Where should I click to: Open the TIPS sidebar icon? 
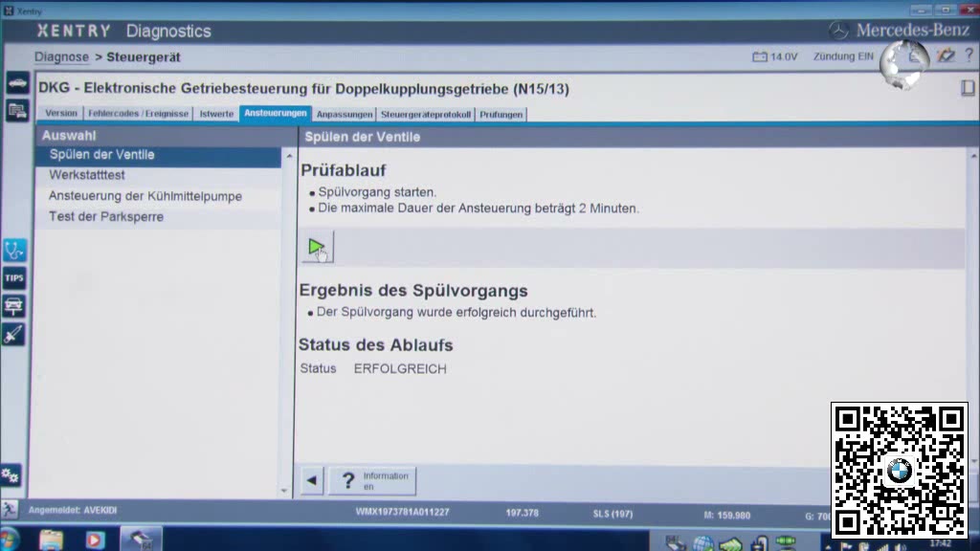click(14, 278)
